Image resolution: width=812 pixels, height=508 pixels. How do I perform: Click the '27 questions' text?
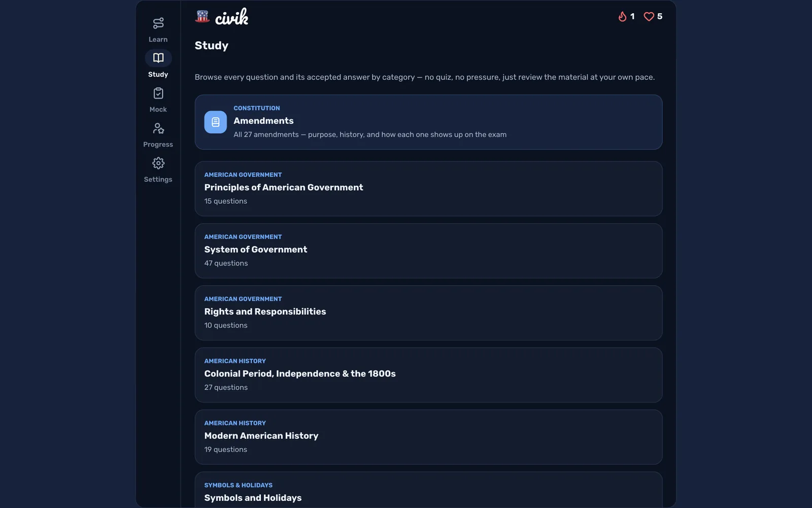point(226,387)
